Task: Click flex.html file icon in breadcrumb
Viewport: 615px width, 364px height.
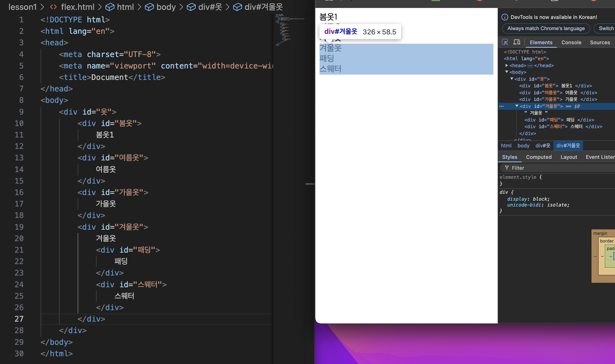Action: coord(53,7)
